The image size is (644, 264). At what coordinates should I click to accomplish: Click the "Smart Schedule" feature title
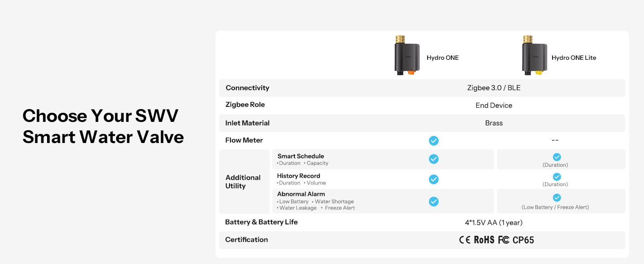[301, 156]
